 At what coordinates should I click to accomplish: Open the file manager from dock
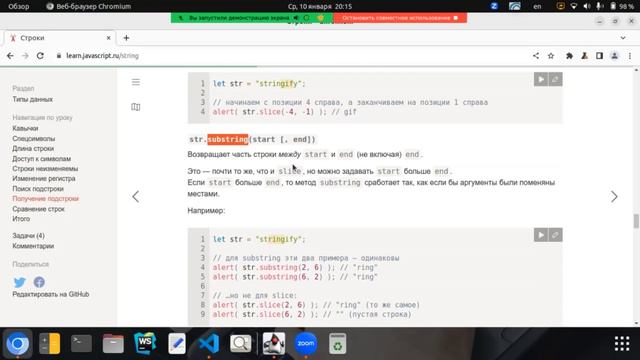click(113, 343)
